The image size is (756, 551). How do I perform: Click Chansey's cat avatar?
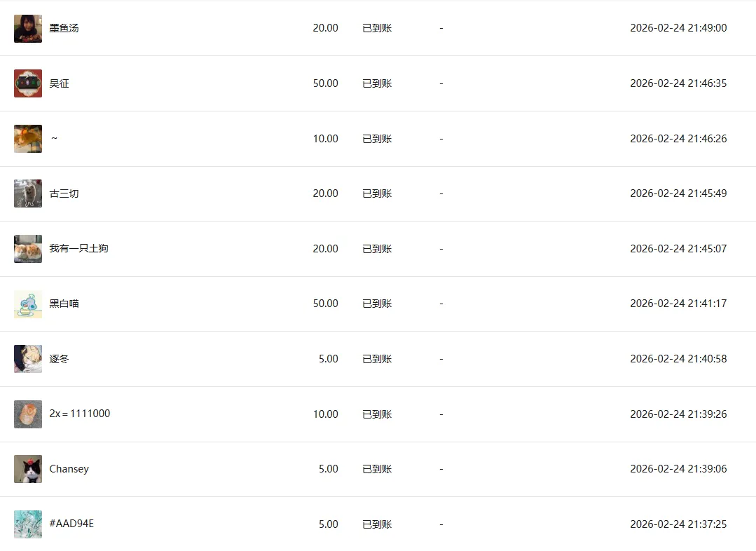click(x=28, y=469)
